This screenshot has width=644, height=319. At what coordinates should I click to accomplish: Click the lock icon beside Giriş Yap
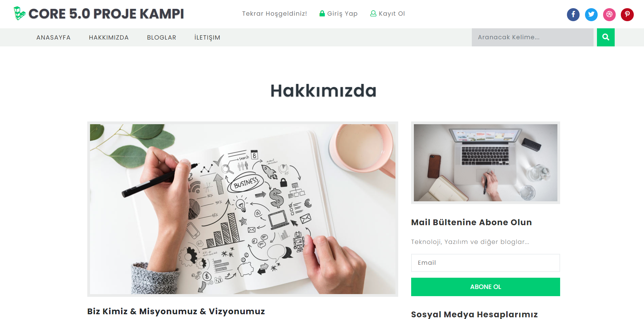point(322,13)
